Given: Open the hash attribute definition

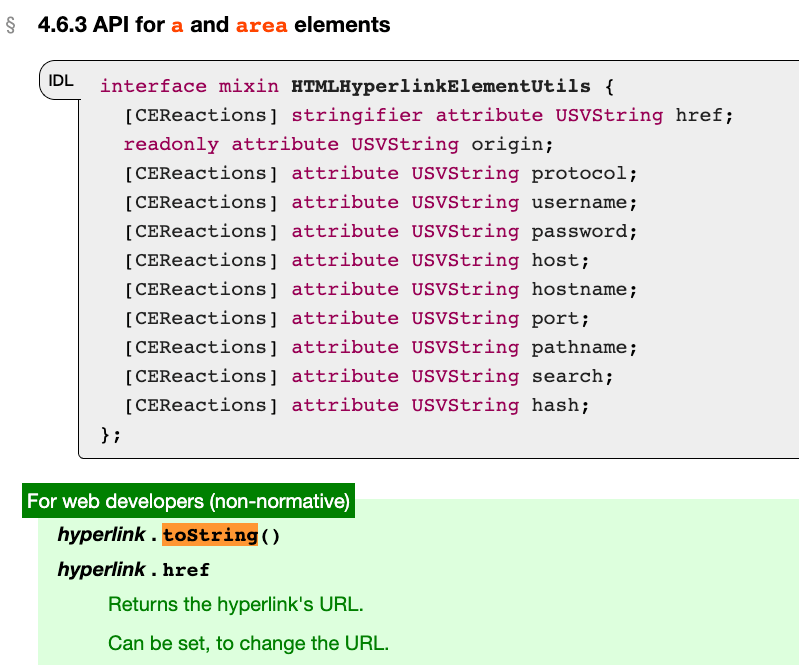Looking at the screenshot, I should click(555, 406).
